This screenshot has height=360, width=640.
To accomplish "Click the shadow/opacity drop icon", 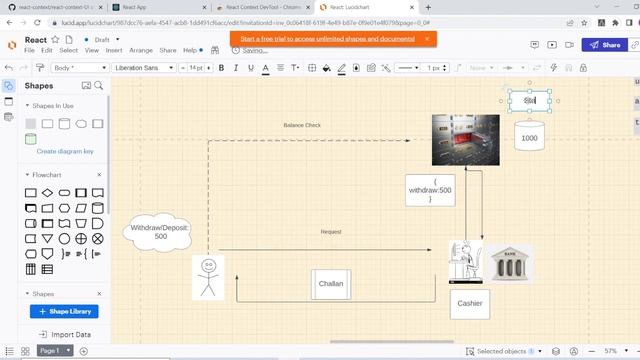I will point(356,68).
